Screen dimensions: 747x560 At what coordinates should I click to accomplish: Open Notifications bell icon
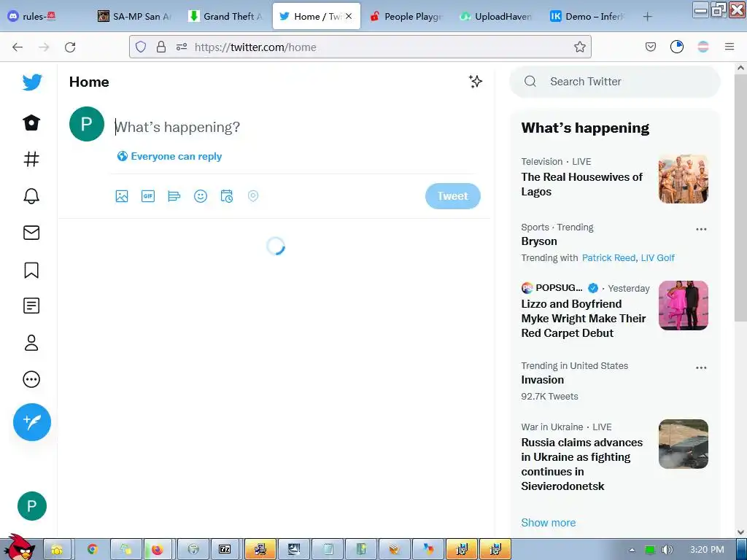pyautogui.click(x=31, y=195)
